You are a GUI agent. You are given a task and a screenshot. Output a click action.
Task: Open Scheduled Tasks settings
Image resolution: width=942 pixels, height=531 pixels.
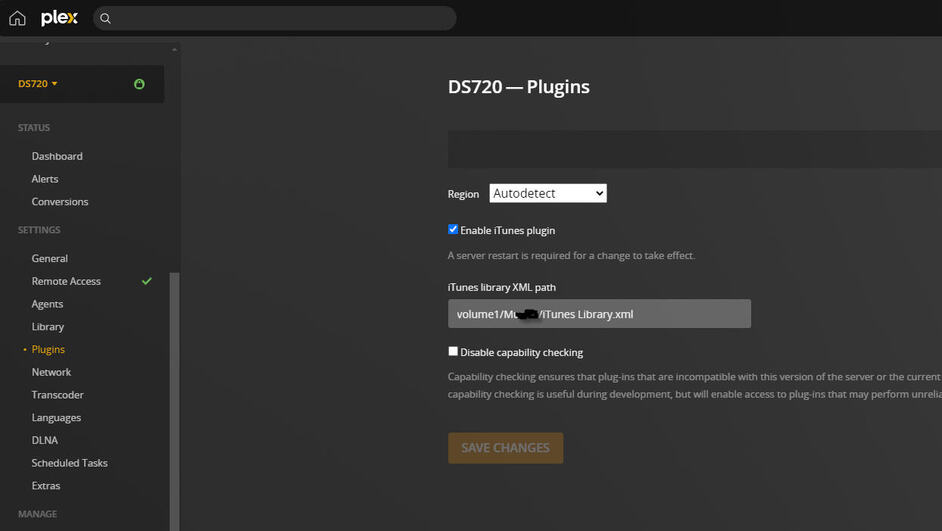pyautogui.click(x=70, y=463)
